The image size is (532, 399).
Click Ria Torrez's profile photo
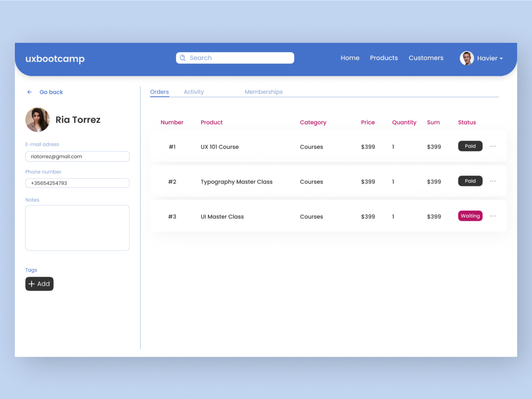click(x=37, y=120)
